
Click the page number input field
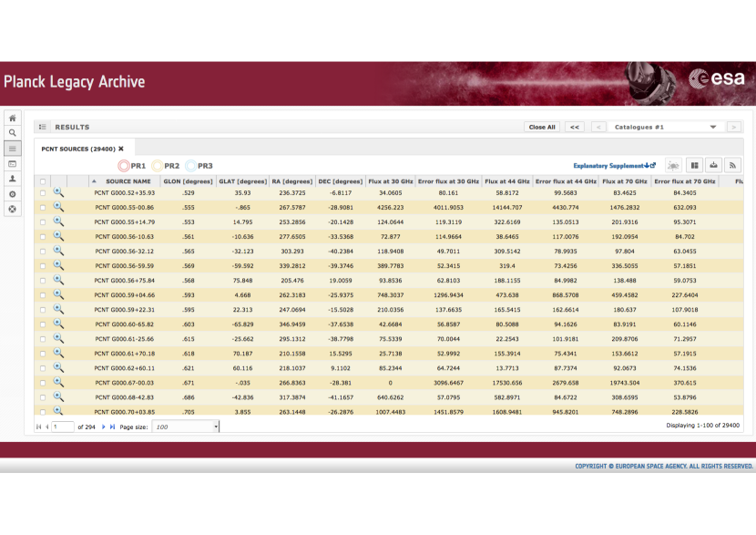pos(63,427)
